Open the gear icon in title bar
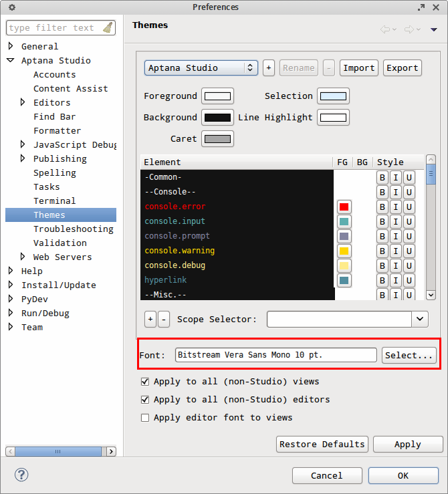Screen dimensions: 448x494 tap(11, 7)
